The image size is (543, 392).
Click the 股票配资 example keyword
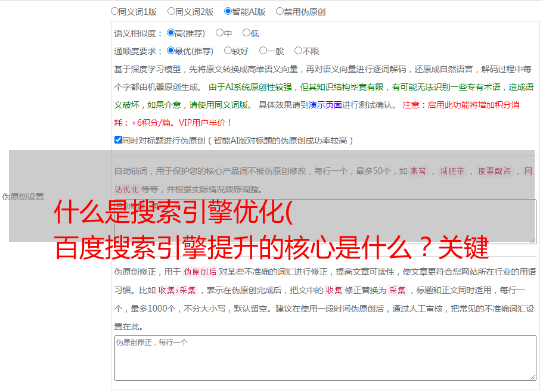[x=495, y=171]
